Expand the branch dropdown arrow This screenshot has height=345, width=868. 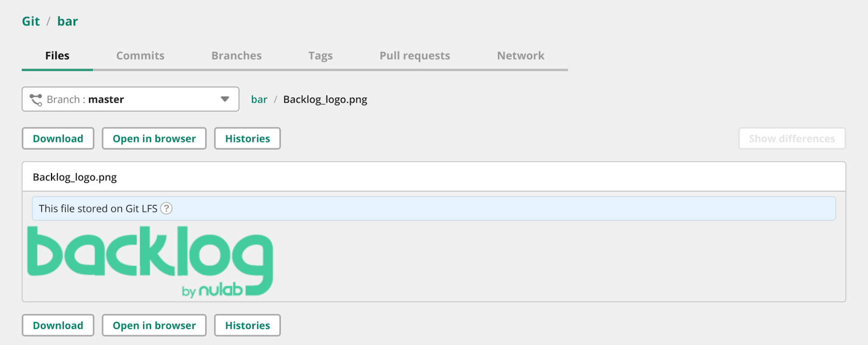[225, 99]
